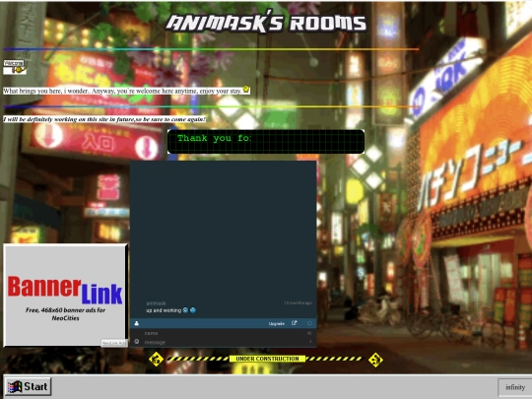Toggle chatbox sound speaker icon
Screen dimensions: 532x399
[309, 333]
